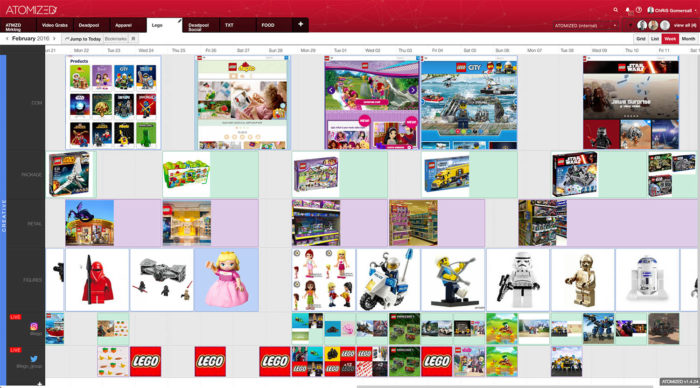Viewport: 700px width, 388px height.
Task: Click the Mon 22 date header
Action: click(81, 50)
